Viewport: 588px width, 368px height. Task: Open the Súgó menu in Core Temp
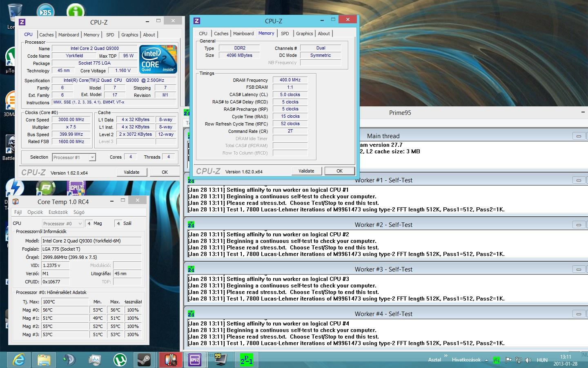coord(79,212)
